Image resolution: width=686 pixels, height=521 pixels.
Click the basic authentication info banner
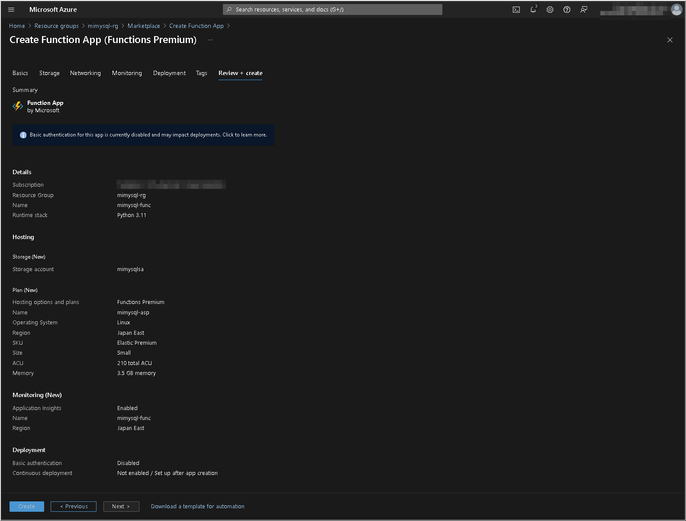pyautogui.click(x=144, y=135)
